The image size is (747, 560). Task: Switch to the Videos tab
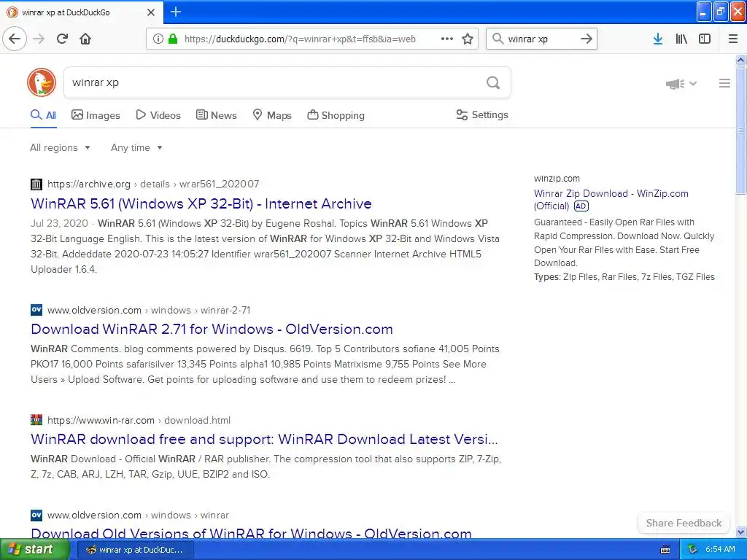(158, 115)
